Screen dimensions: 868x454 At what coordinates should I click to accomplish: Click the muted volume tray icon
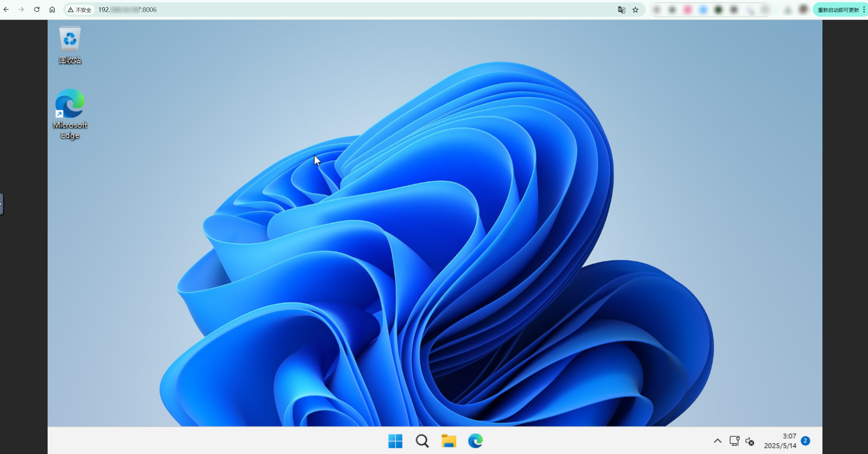tap(750, 442)
